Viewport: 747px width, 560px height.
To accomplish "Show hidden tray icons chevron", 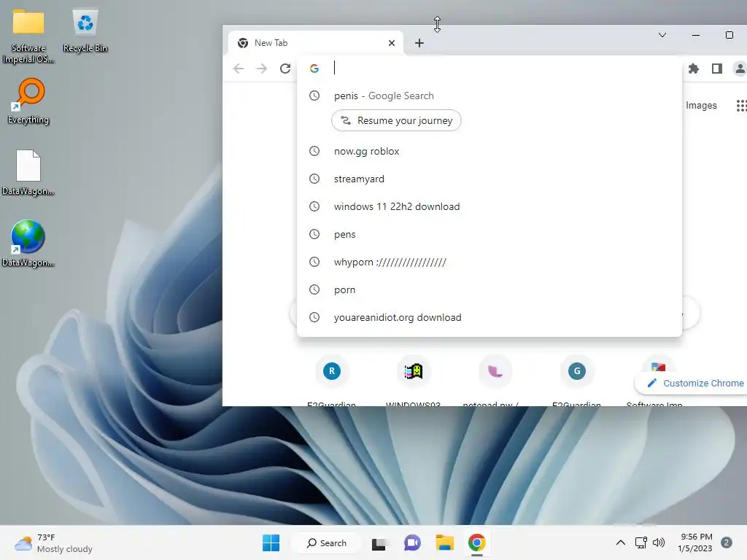I will pos(621,542).
